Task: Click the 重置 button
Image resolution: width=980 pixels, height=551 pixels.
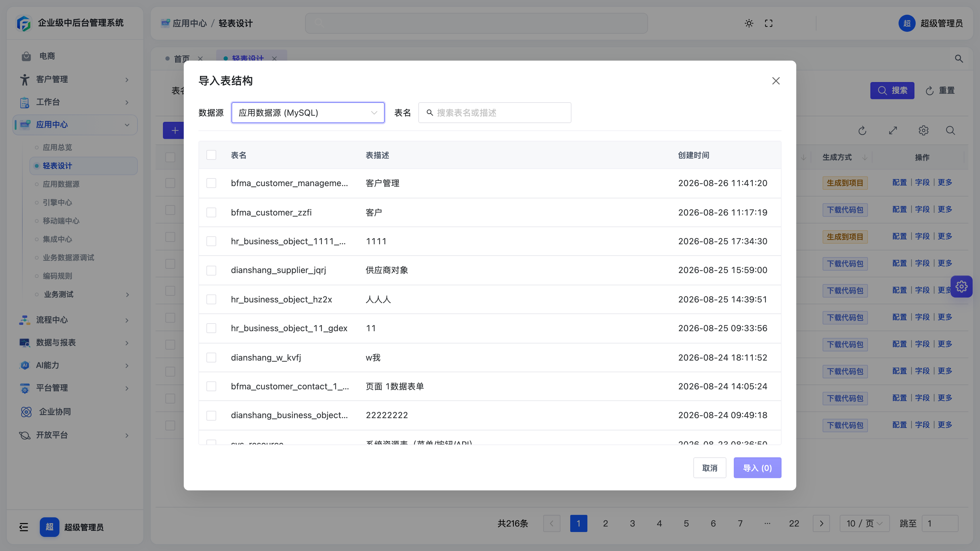Action: (x=940, y=91)
